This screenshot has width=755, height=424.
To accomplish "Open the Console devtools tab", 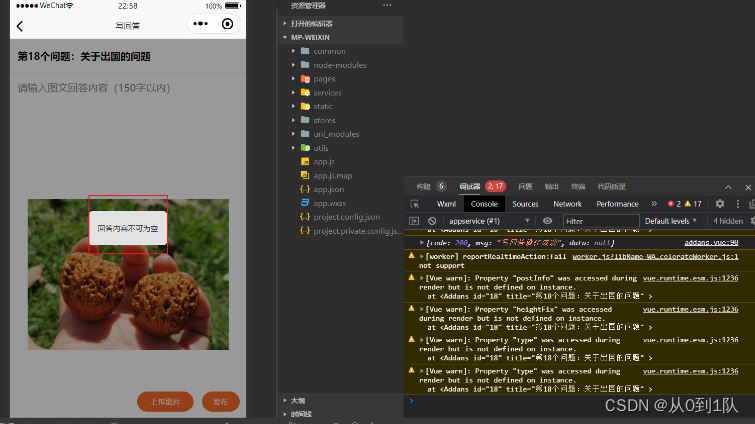I will coord(484,204).
